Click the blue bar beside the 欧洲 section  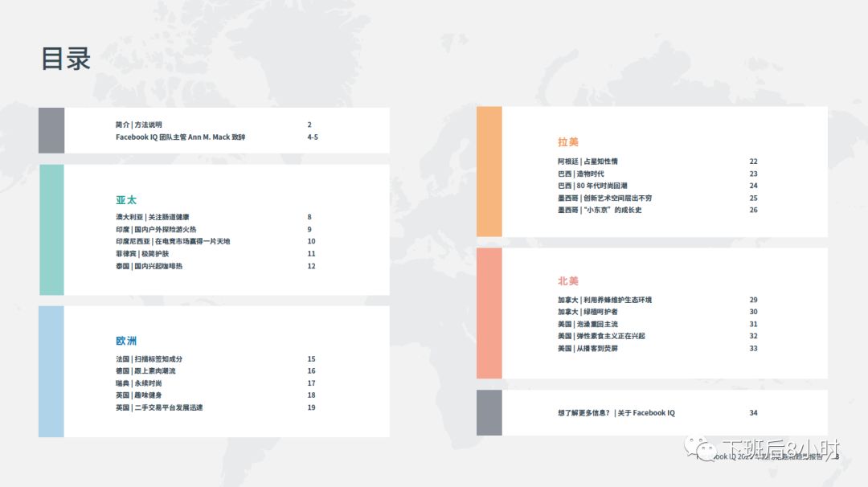pos(51,370)
